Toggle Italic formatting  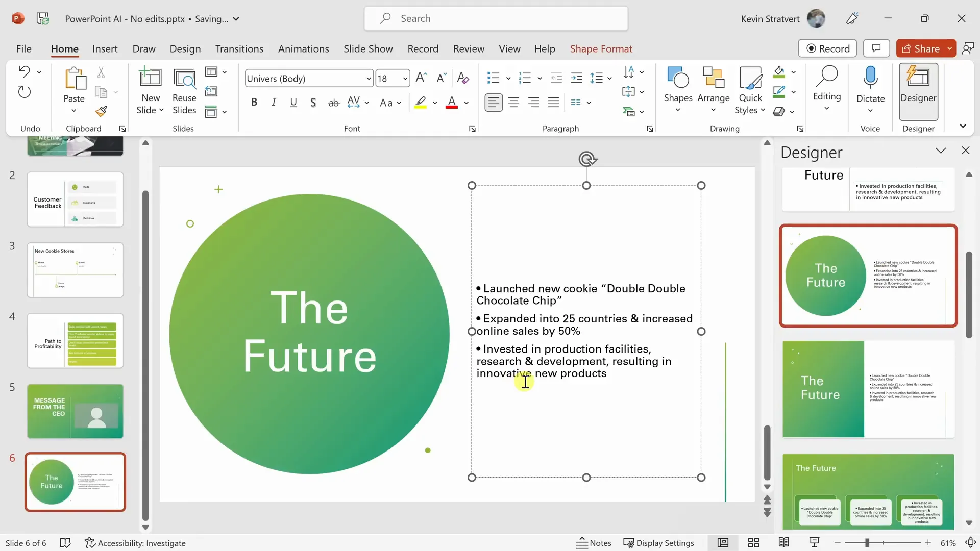274,103
